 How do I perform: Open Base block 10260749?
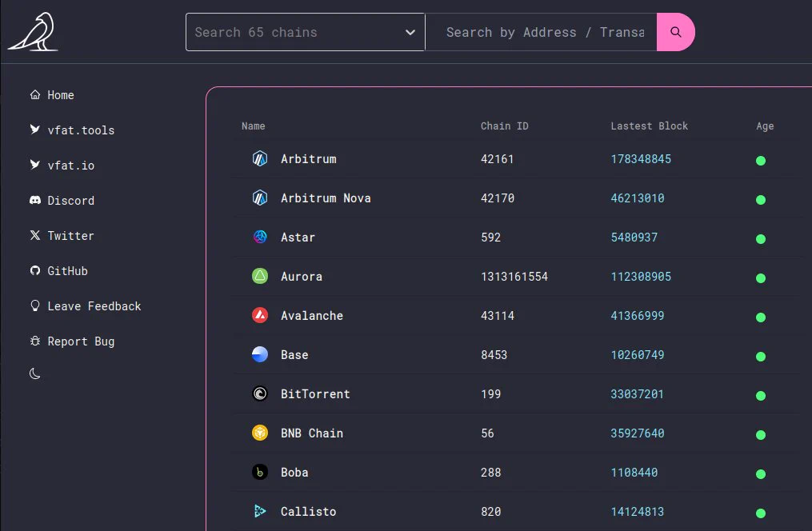pos(638,354)
